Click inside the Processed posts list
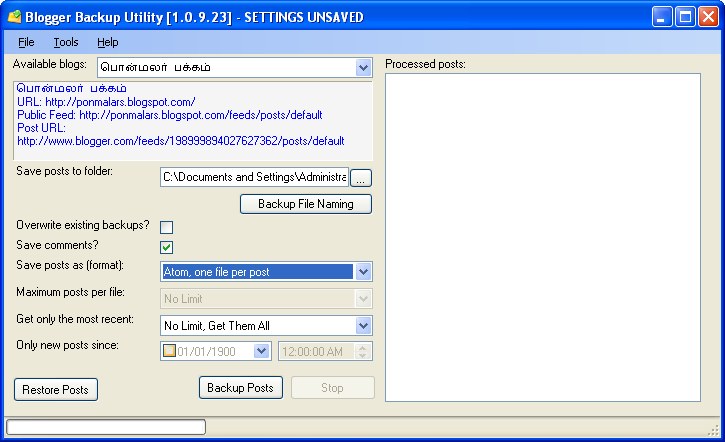725x442 pixels. click(543, 237)
